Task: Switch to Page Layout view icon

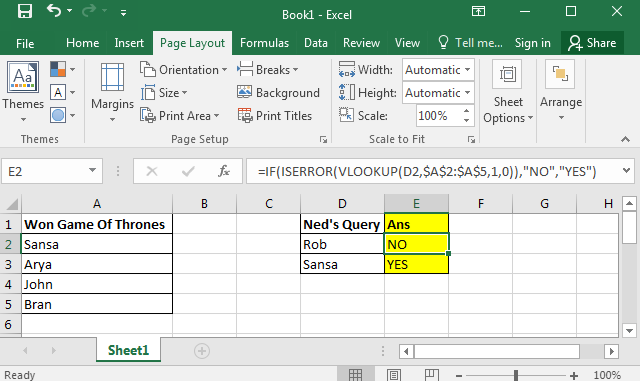Action: [x=393, y=374]
